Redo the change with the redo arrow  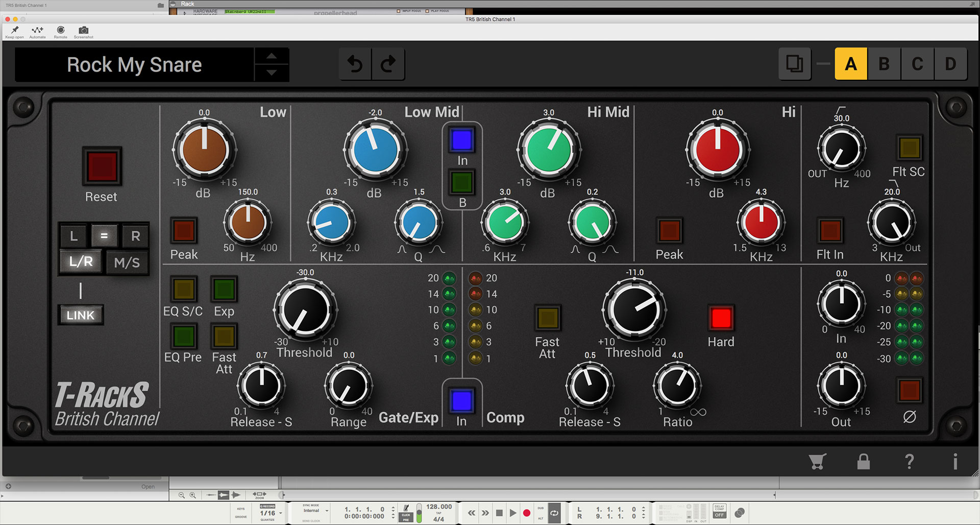click(x=388, y=64)
